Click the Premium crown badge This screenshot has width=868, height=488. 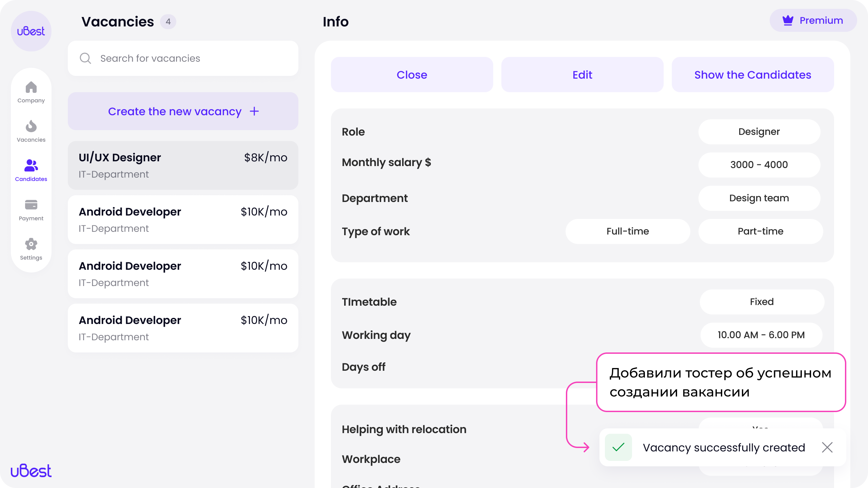coord(813,20)
